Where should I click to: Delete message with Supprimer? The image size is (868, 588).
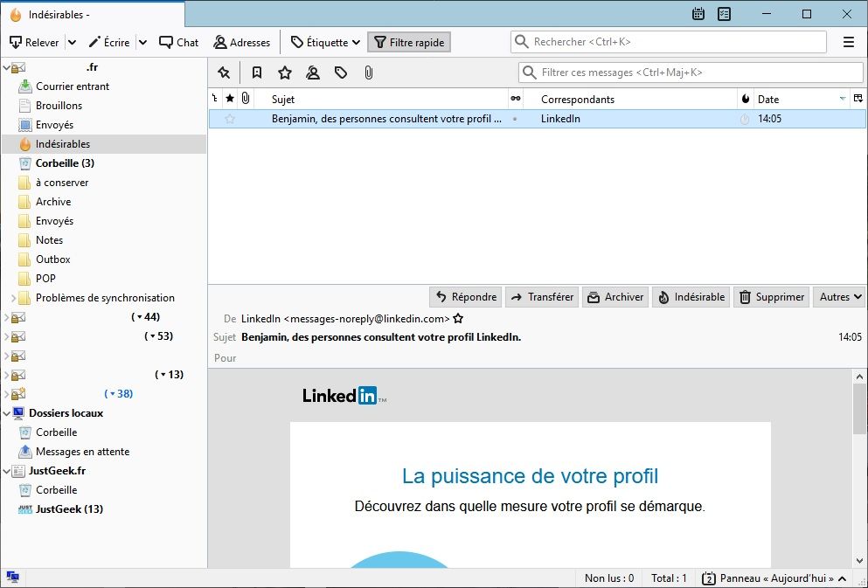pos(772,297)
